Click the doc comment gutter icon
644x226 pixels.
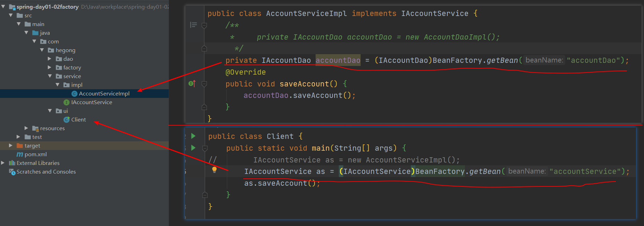194,25
